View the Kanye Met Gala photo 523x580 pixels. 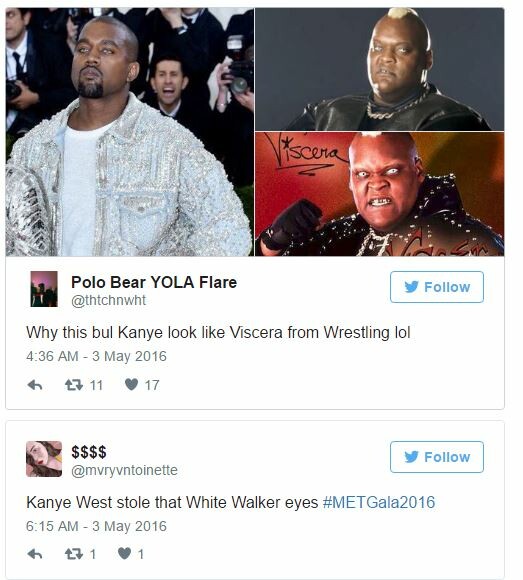tap(130, 132)
